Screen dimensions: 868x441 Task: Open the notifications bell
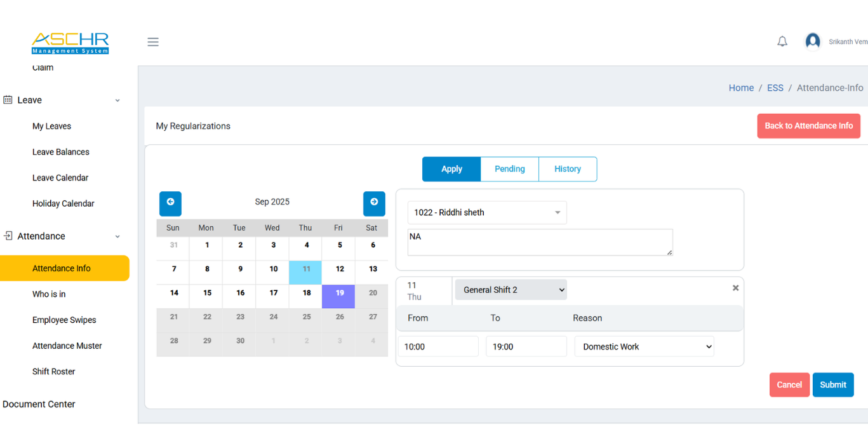pyautogui.click(x=782, y=41)
